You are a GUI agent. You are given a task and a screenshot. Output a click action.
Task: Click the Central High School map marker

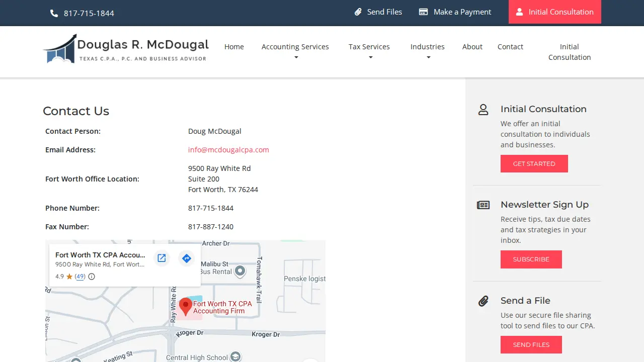(x=235, y=356)
